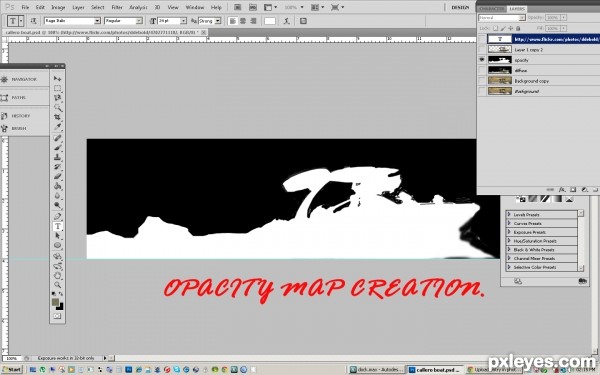
Task: Open the layer Fill slider arrow
Action: point(563,28)
